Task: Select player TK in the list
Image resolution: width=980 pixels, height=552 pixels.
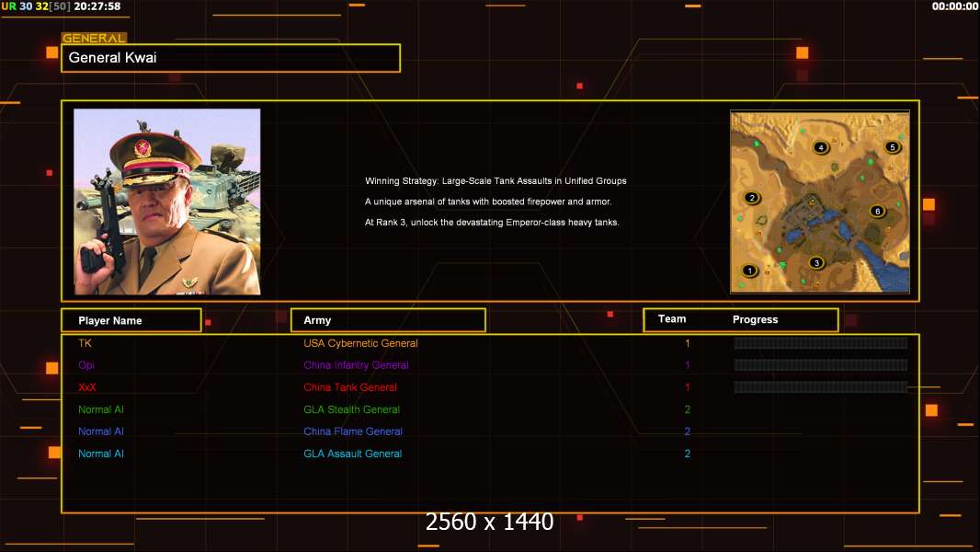Action: click(x=85, y=343)
